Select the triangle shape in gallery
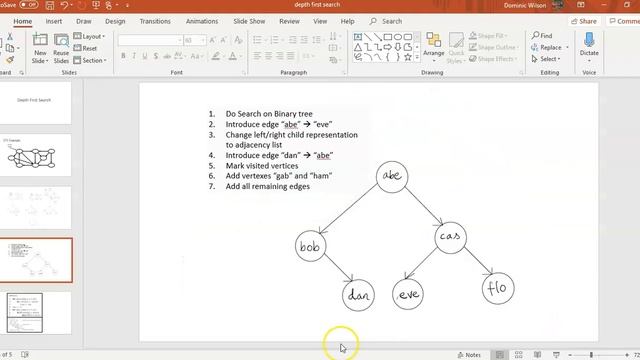The width and height of the screenshot is (640, 360). pos(358,47)
